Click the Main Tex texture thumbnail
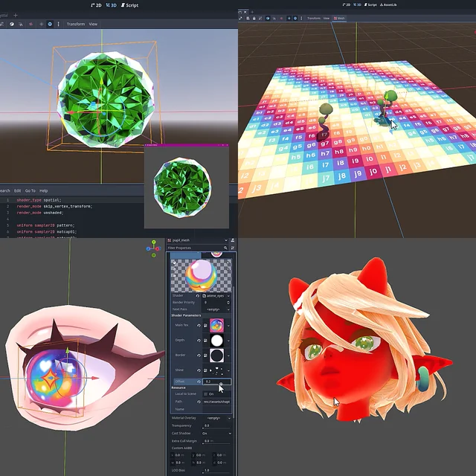The image size is (476, 476). point(216,325)
